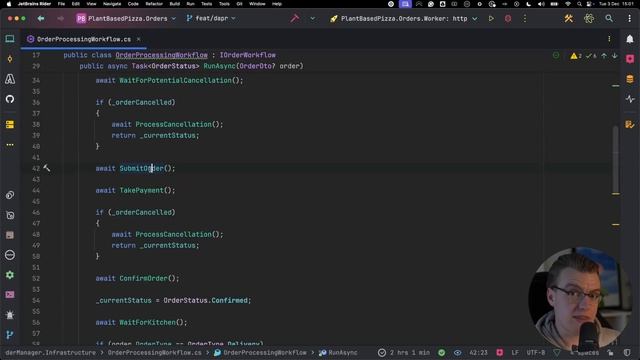Click RunAsync in breadcrumb bar
This screenshot has width=640, height=360.
coord(338,353)
